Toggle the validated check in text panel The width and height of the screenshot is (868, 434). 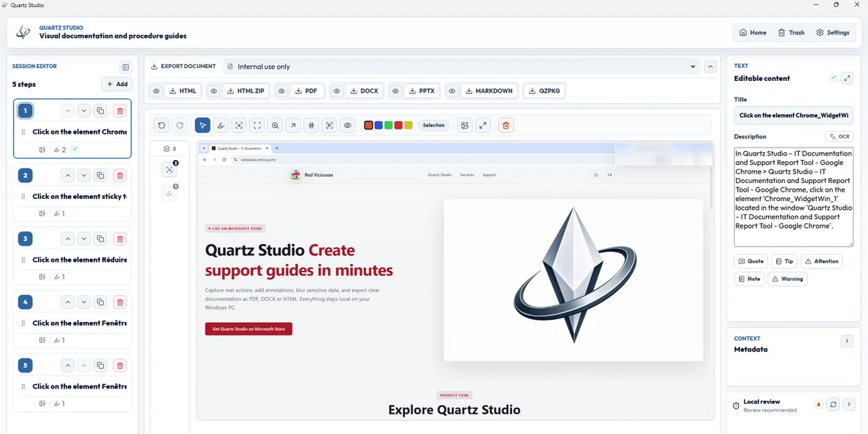pos(833,77)
